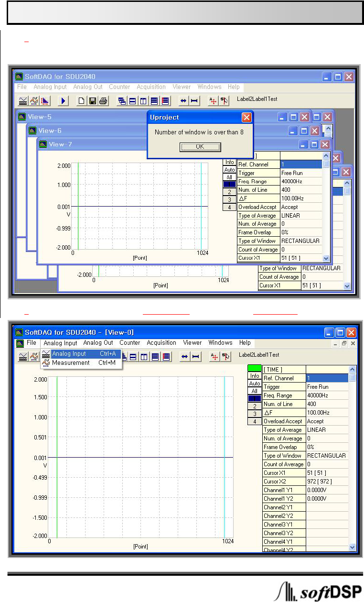This screenshot has height=603, width=364.
Task: Click the Auto button in View-7 window
Action: point(230,170)
